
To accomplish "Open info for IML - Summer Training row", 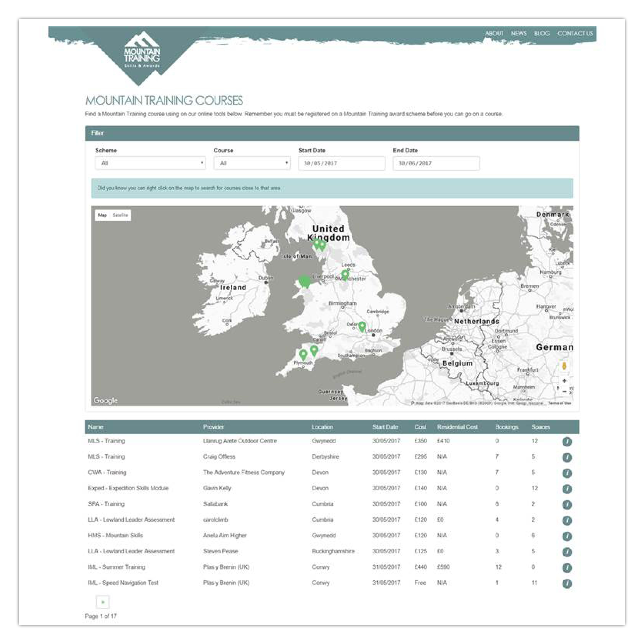I will (x=567, y=568).
